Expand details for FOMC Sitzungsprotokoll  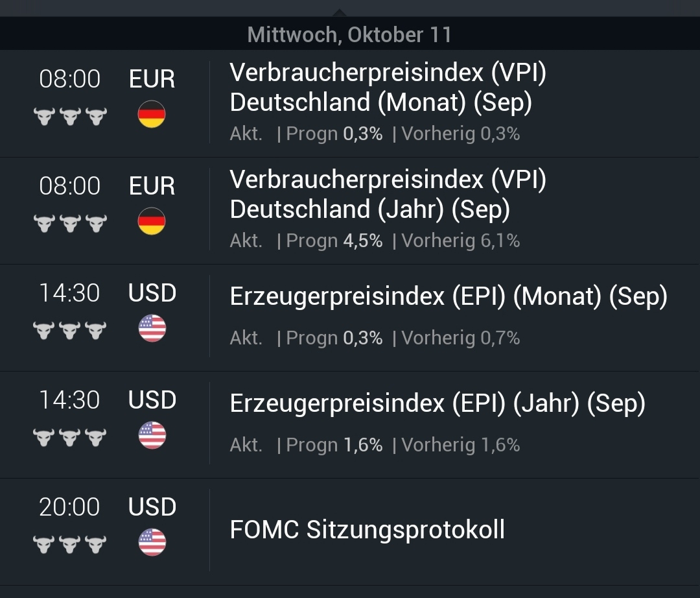tap(367, 529)
